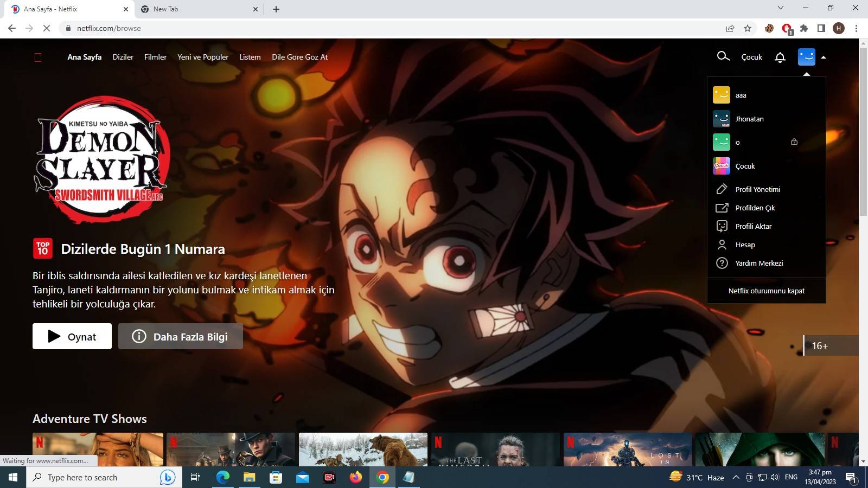Click the cookie extension icon
The width and height of the screenshot is (868, 488).
tap(769, 28)
